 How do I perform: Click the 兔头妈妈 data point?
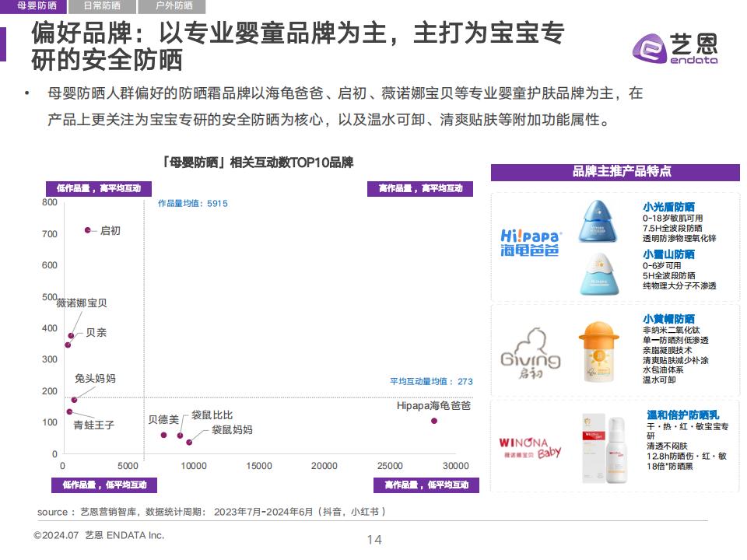(x=74, y=400)
